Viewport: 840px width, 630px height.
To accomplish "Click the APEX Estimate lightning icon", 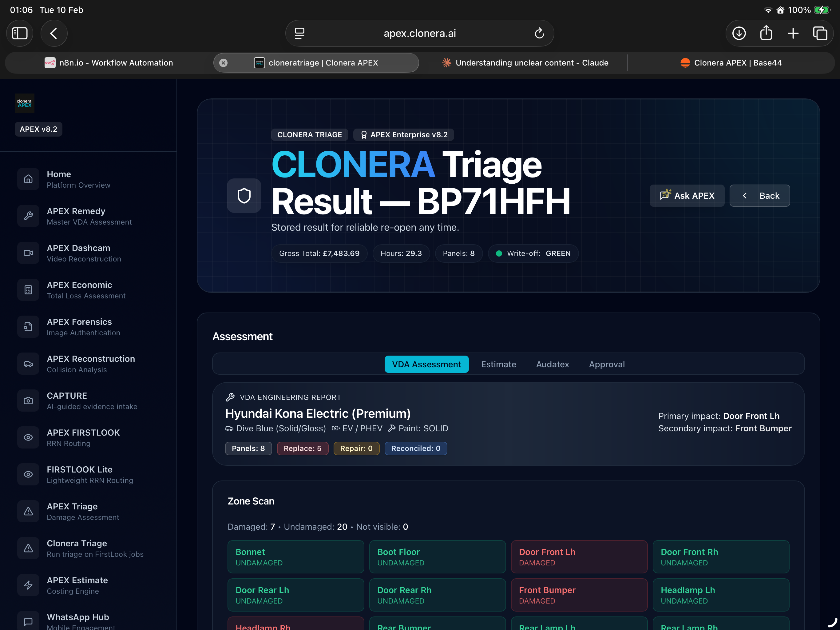I will point(28,585).
